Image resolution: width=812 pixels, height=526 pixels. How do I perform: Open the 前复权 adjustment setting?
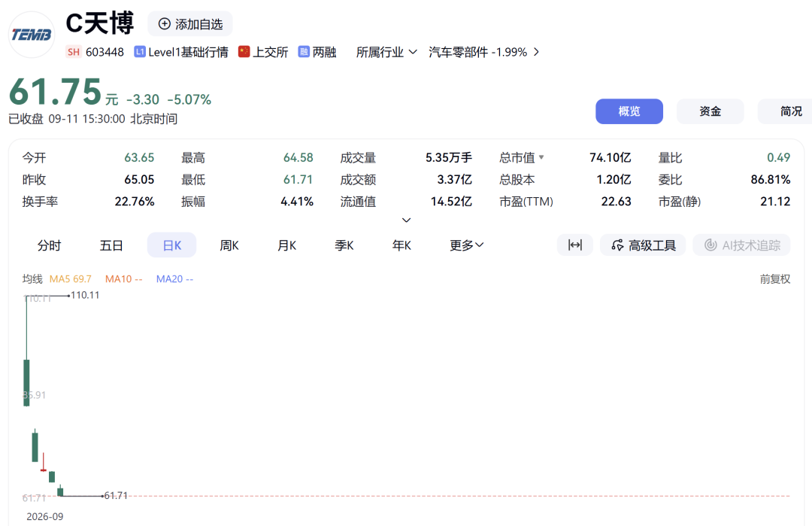coord(774,279)
